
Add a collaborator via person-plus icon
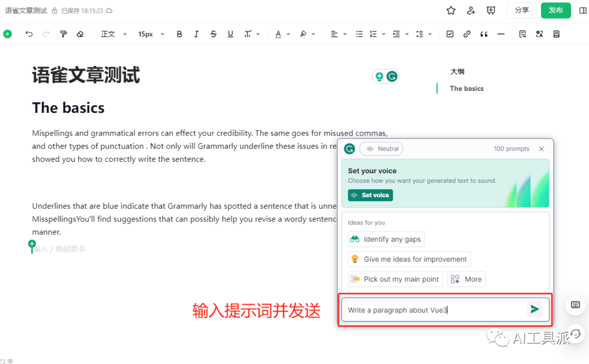[471, 10]
